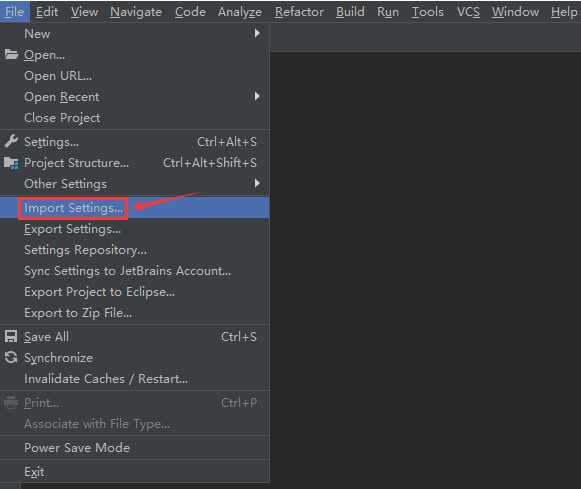581x489 pixels.
Task: Open the Settings Repository option
Action: pyautogui.click(x=135, y=250)
